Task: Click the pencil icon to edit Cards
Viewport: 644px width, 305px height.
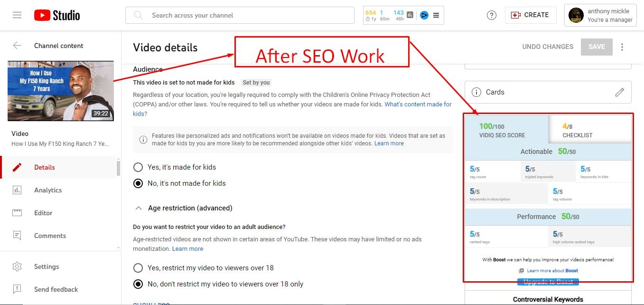Action: [619, 92]
